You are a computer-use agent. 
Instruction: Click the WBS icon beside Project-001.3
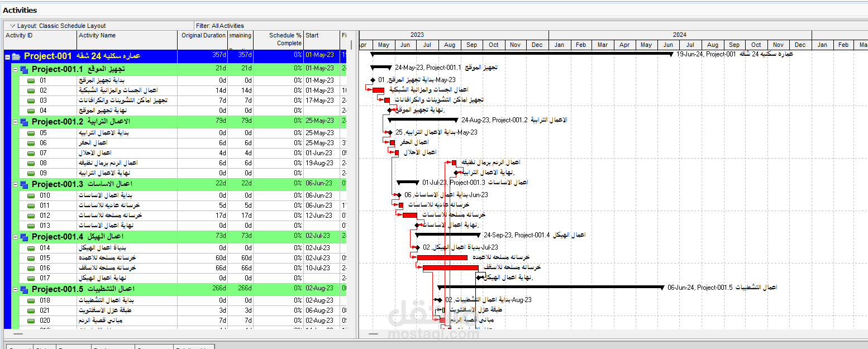24,184
